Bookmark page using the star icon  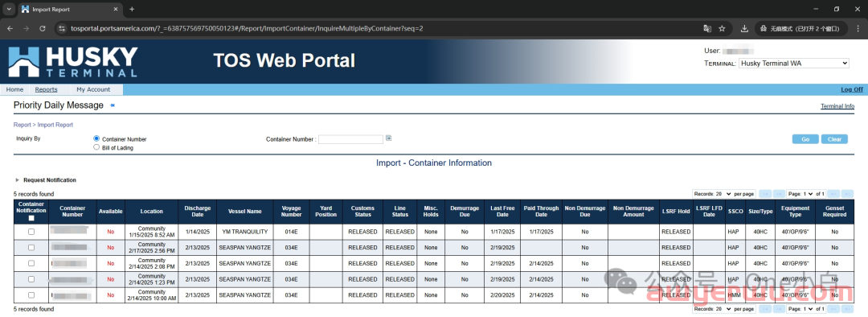click(x=722, y=28)
